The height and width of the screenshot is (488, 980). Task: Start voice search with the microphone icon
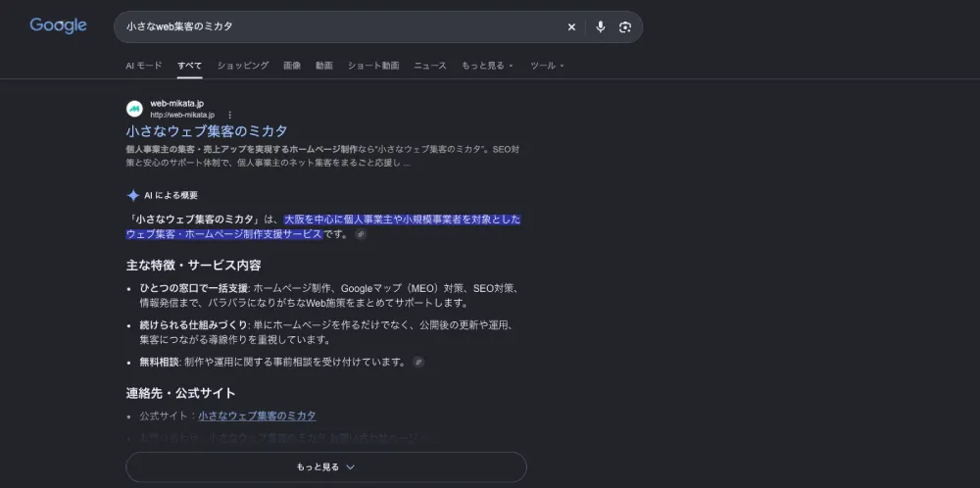tap(601, 26)
